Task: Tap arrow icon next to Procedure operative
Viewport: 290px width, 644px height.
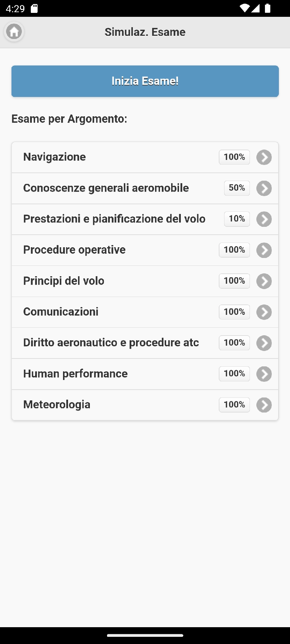Action: point(264,250)
